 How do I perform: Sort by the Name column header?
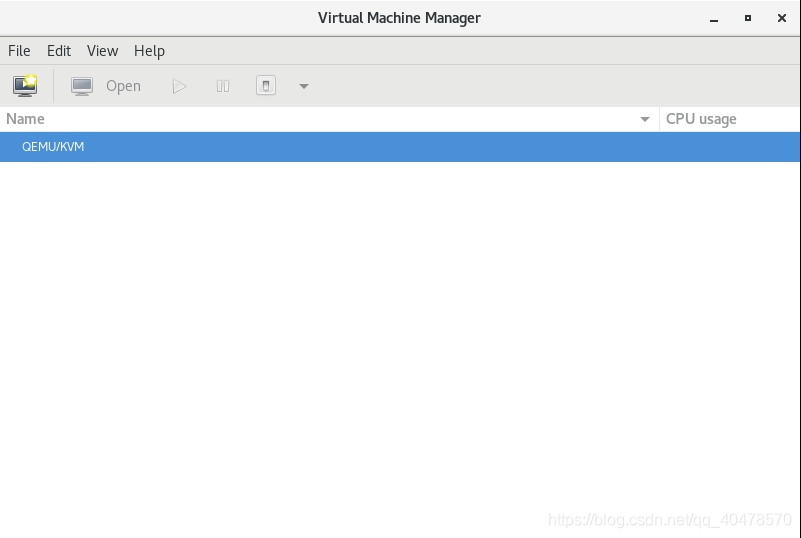329,119
